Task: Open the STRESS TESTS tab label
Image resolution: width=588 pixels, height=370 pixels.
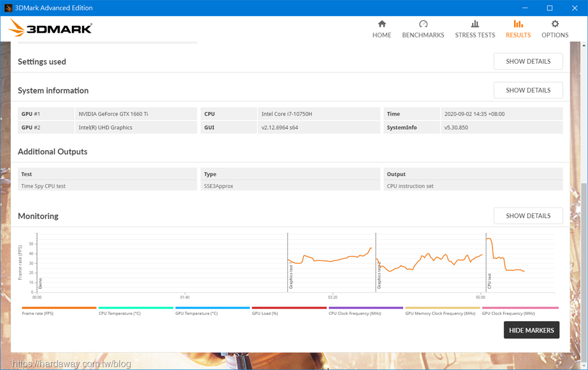Action: click(x=475, y=35)
